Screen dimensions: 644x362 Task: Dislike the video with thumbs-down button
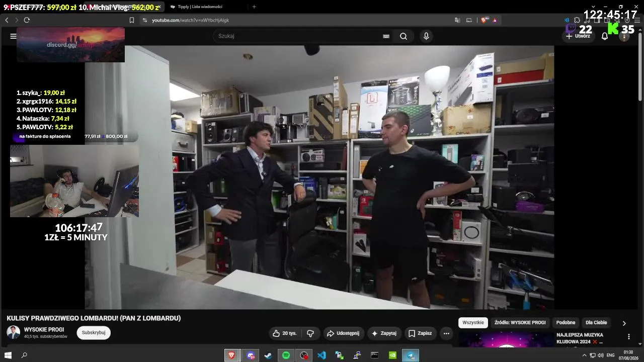coord(310,333)
